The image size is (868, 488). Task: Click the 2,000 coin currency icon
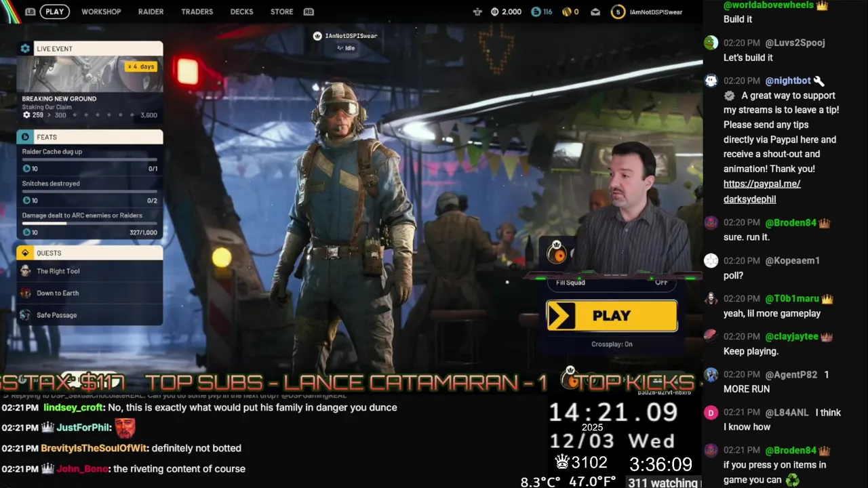(x=494, y=12)
